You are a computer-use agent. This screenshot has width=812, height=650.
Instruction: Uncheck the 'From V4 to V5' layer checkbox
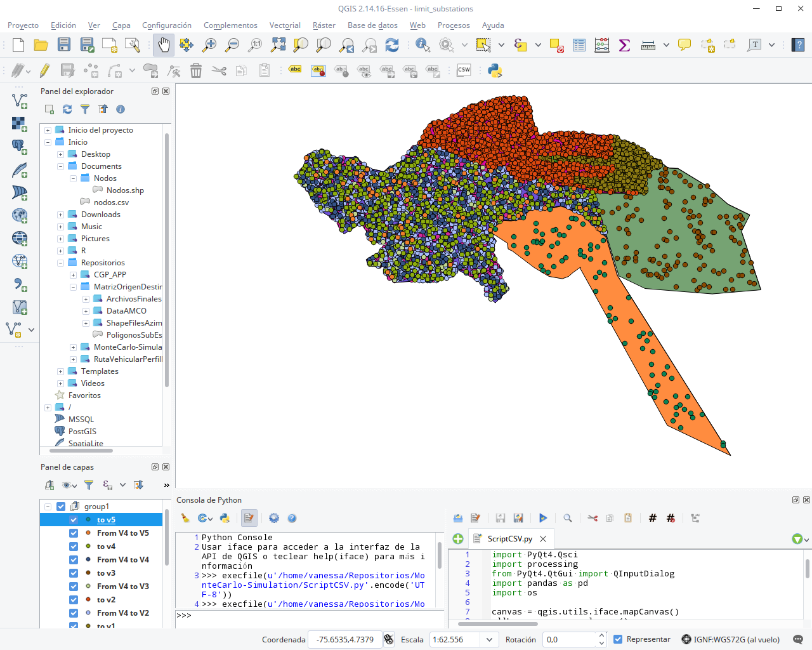pos(74,533)
